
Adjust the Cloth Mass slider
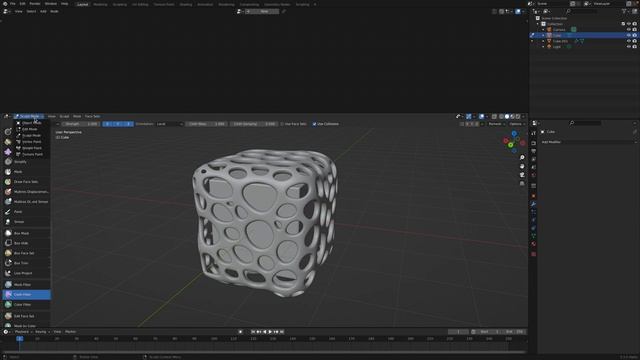(x=207, y=124)
